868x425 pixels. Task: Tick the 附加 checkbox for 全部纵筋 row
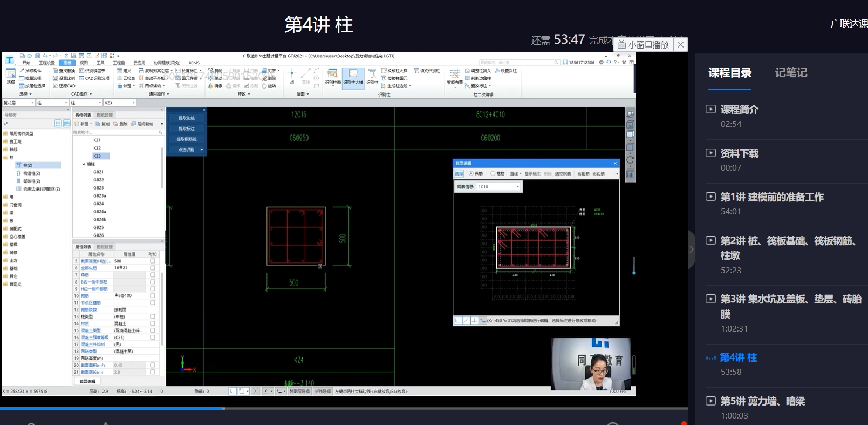coord(153,268)
